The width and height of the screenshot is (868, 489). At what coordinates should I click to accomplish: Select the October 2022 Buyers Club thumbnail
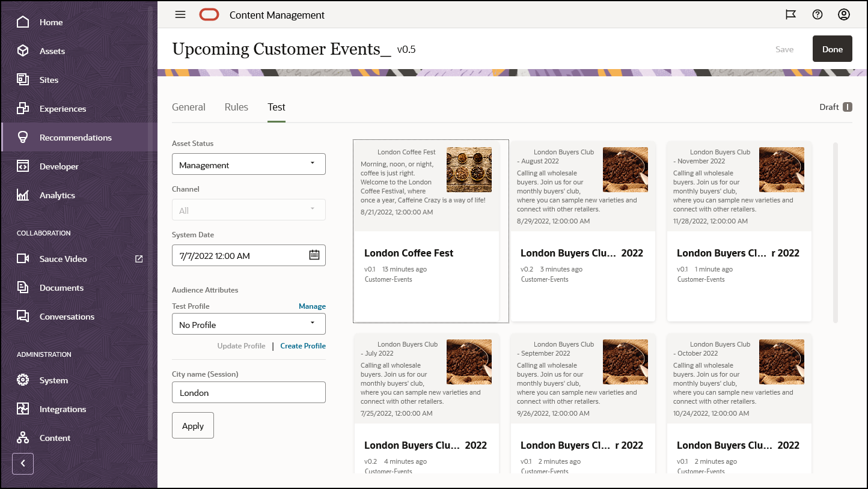782,362
